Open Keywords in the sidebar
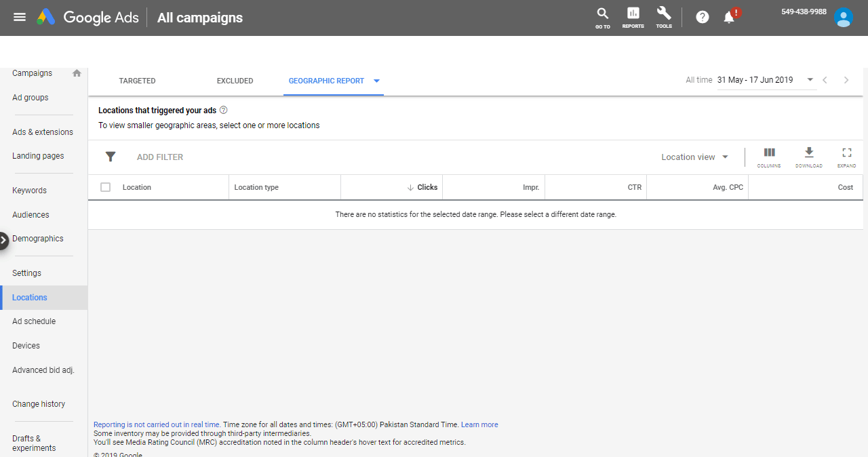The image size is (868, 457). [x=29, y=191]
